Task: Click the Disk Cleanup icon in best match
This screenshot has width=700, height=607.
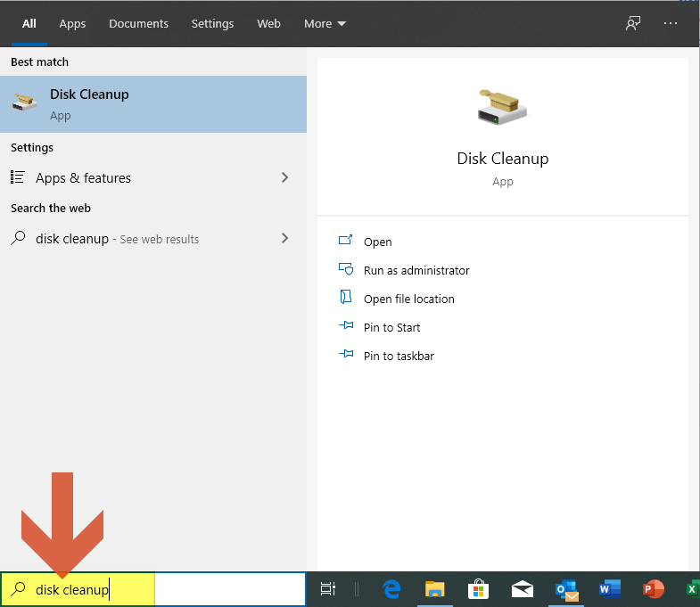Action: [25, 103]
